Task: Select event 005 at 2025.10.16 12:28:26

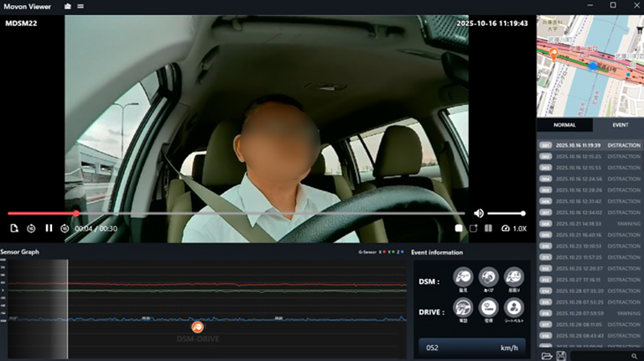Action: (590, 190)
